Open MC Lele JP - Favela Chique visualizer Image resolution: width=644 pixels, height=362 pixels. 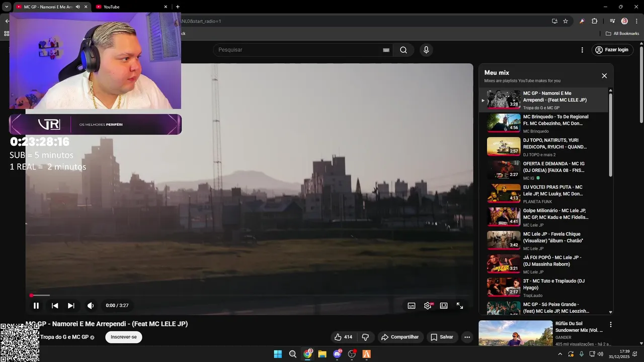pyautogui.click(x=544, y=241)
